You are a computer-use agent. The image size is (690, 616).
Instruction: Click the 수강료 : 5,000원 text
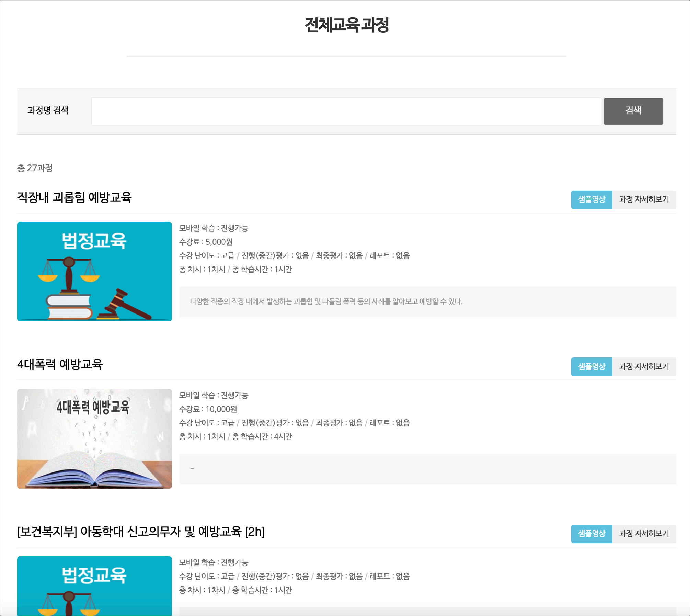pyautogui.click(x=206, y=242)
